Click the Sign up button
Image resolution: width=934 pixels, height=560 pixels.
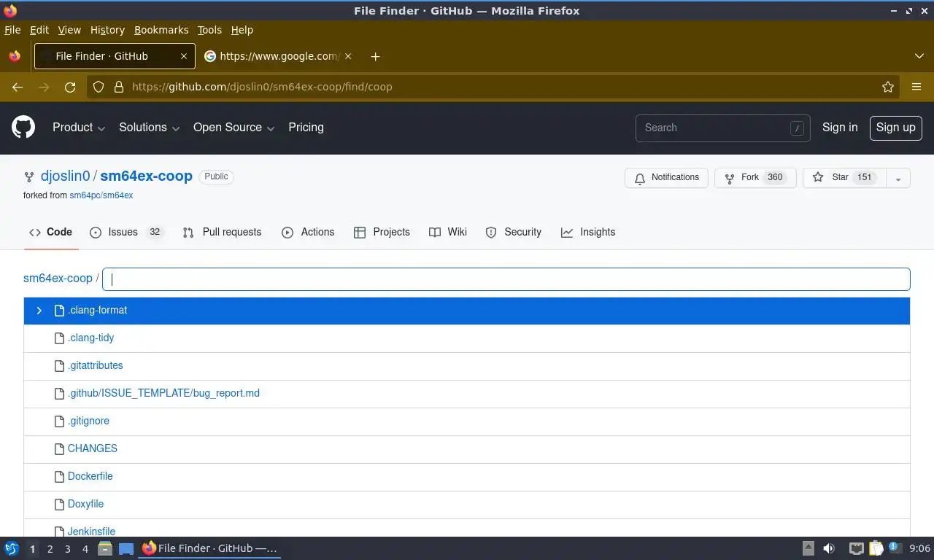tap(895, 128)
